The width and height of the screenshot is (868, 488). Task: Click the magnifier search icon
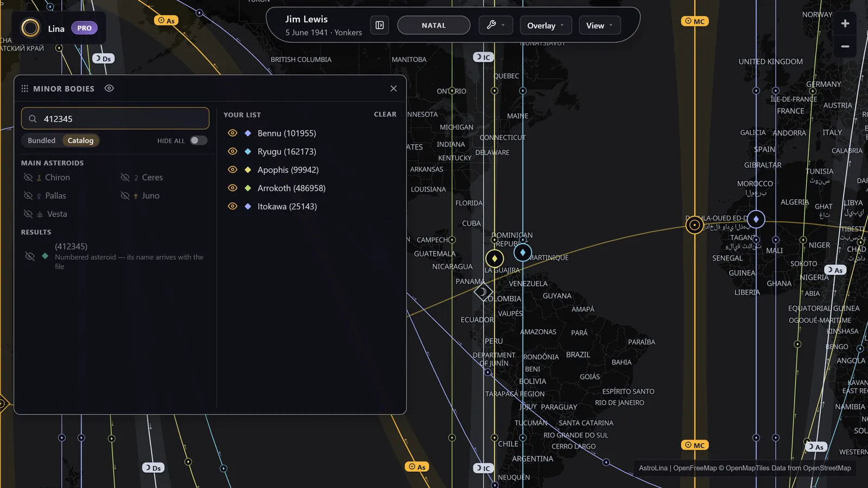33,119
